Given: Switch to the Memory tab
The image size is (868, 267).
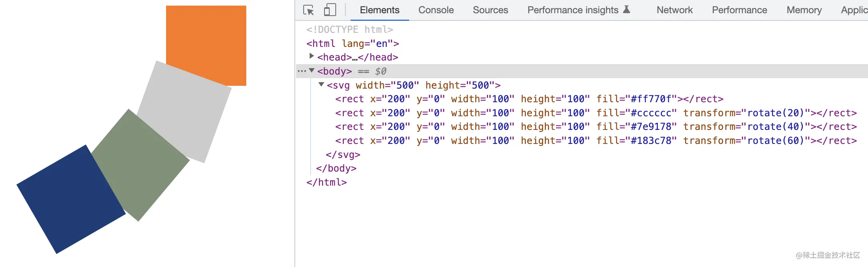Looking at the screenshot, I should (804, 10).
